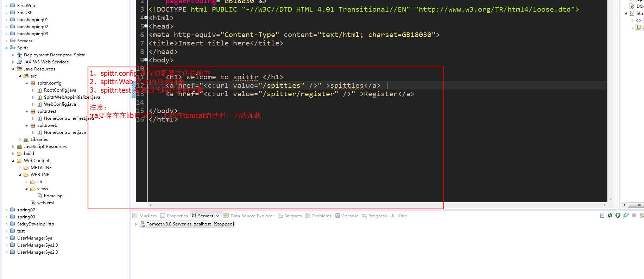The image size is (644, 279).
Task: Start the server in debug mode
Action: pos(610,215)
